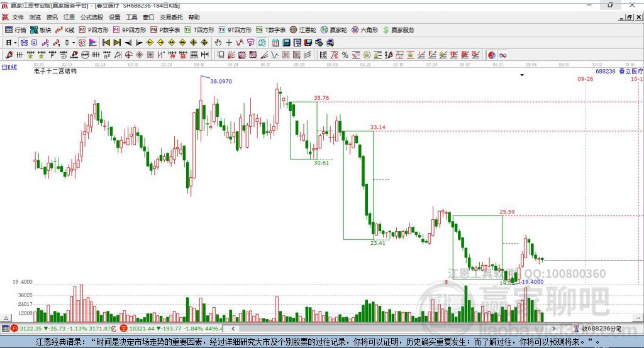The width and height of the screenshot is (644, 348).
Task: Click the red-blue yin-yang icon
Action: click(x=492, y=55)
